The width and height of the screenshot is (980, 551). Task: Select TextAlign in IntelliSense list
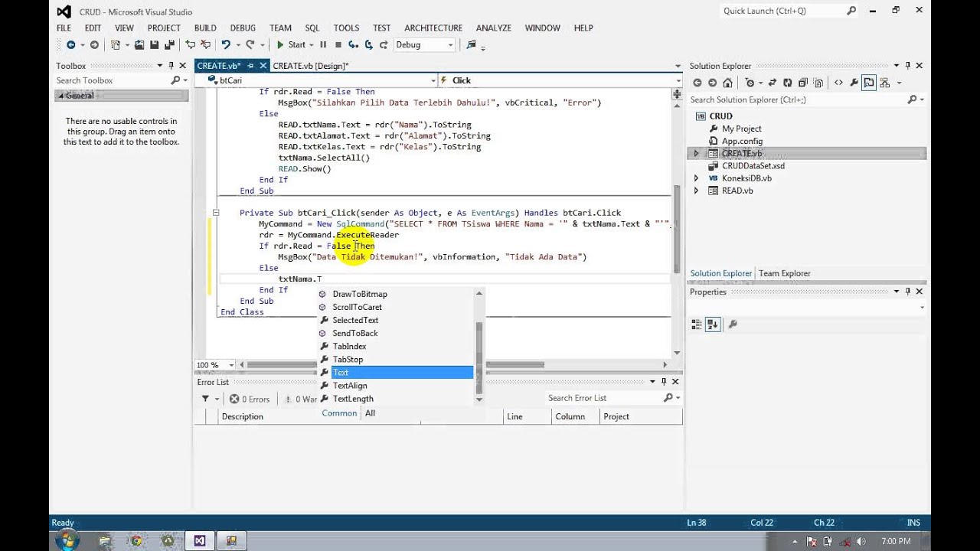(x=350, y=386)
